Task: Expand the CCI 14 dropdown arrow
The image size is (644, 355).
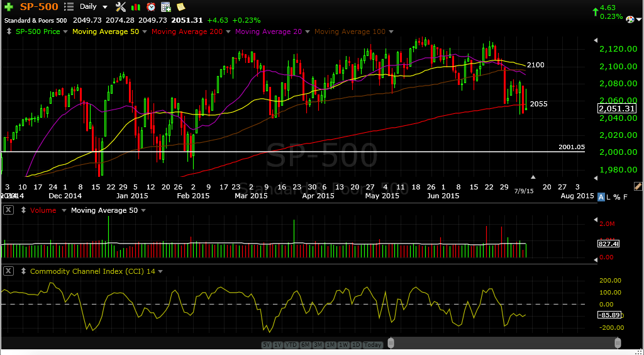Action: (160, 271)
